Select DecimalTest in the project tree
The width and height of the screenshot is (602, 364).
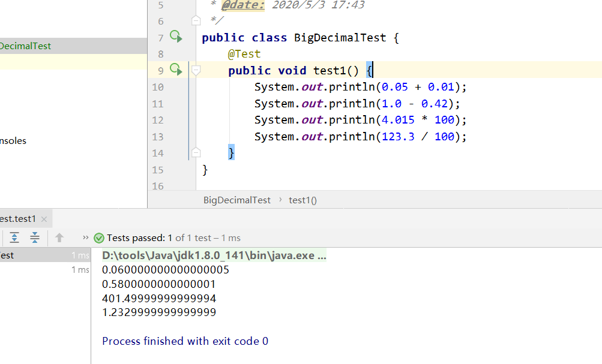[73, 46]
